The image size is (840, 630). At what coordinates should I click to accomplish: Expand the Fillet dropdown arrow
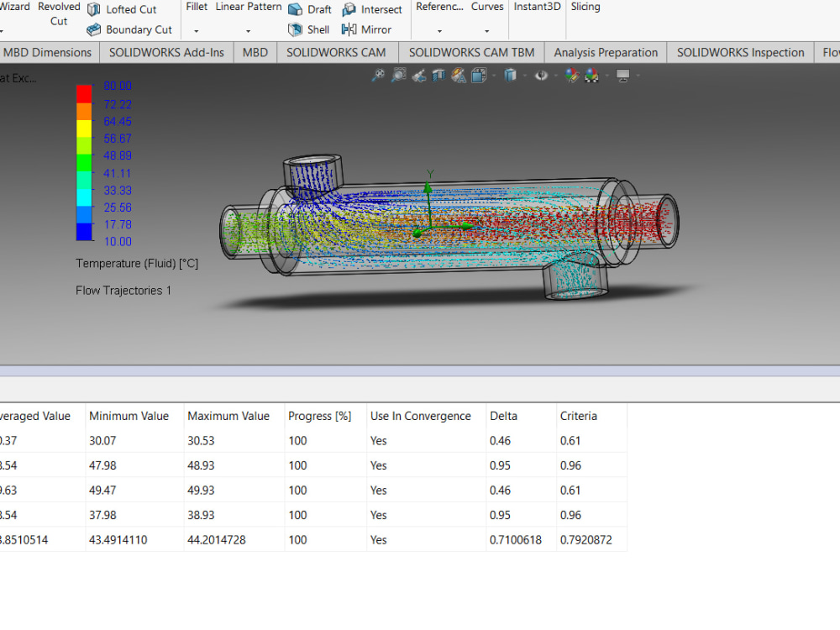tap(196, 31)
